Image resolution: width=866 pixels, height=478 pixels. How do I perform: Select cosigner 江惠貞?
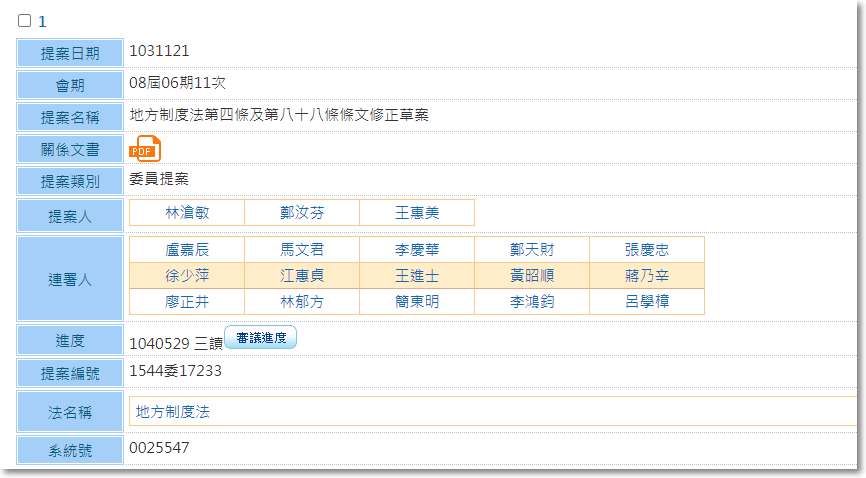302,276
